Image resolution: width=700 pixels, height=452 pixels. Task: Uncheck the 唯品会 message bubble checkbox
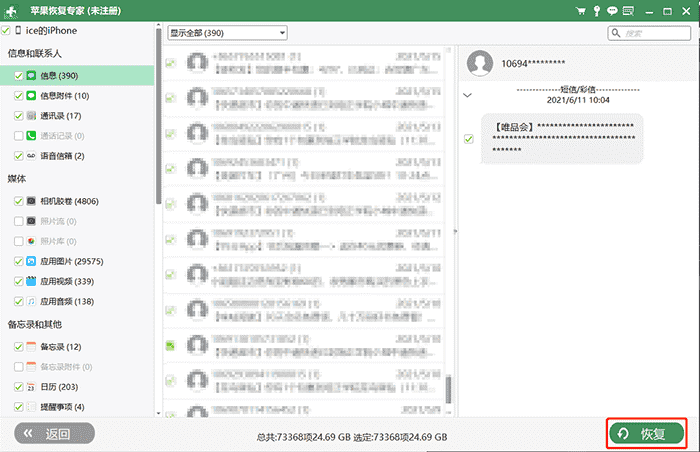[x=469, y=139]
